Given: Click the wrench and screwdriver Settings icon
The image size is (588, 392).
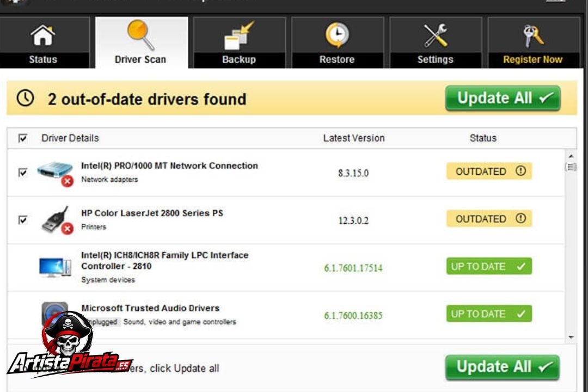Looking at the screenshot, I should (436, 35).
